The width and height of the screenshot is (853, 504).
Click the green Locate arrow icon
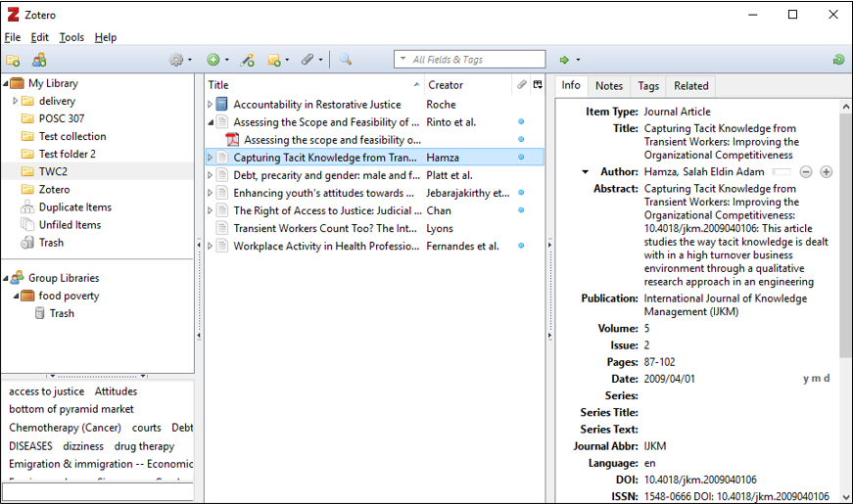[564, 60]
